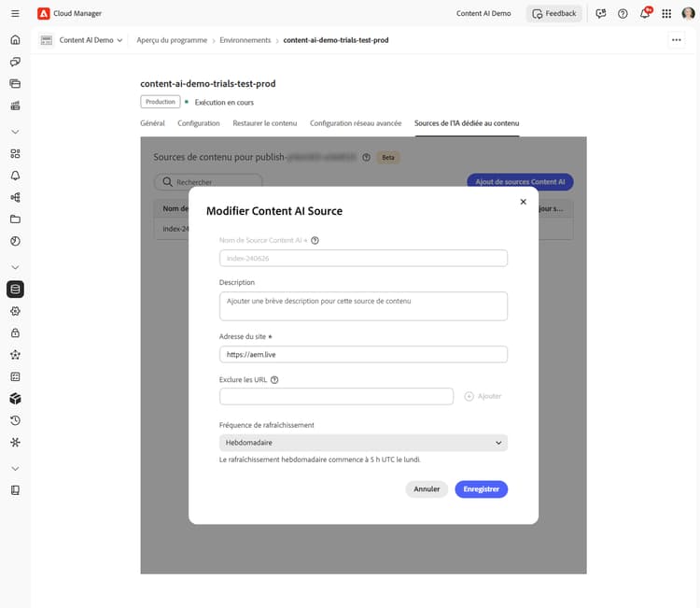Viewport: 700px width, 608px height.
Task: Click the help question mark in header
Action: tap(623, 13)
